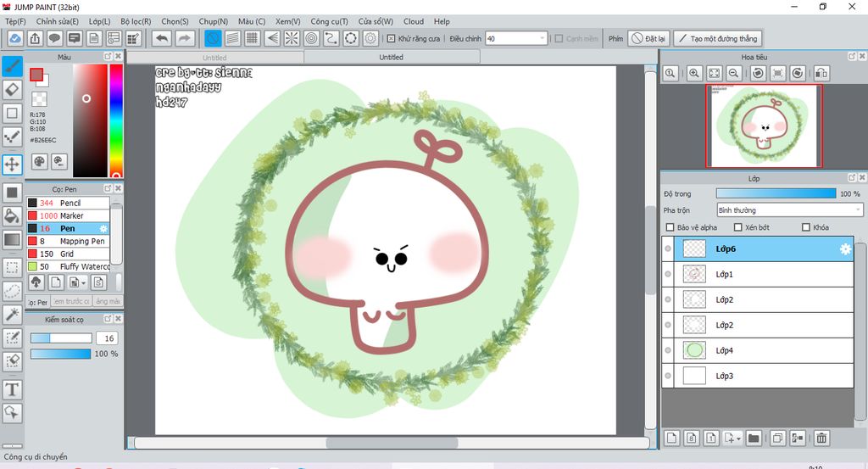Enable parallel lines snap guide
The width and height of the screenshot is (868, 469).
(x=232, y=39)
